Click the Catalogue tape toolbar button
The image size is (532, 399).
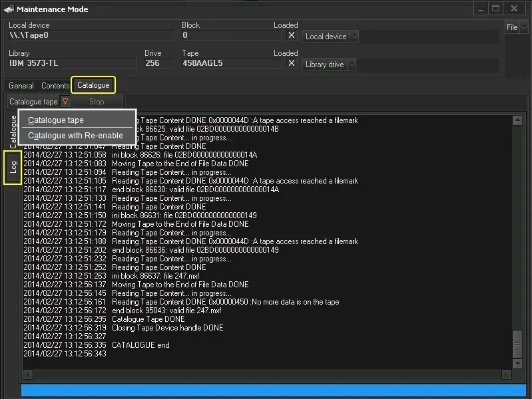[x=33, y=102]
